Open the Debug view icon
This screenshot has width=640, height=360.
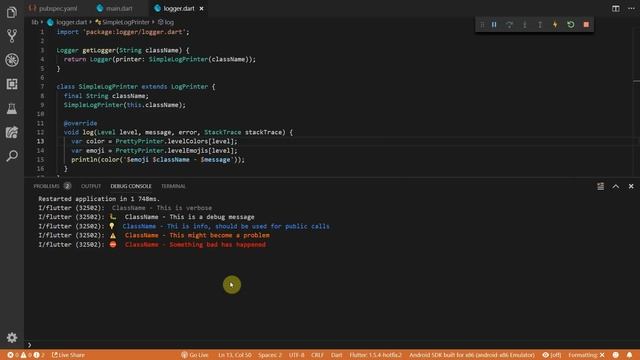click(x=12, y=60)
